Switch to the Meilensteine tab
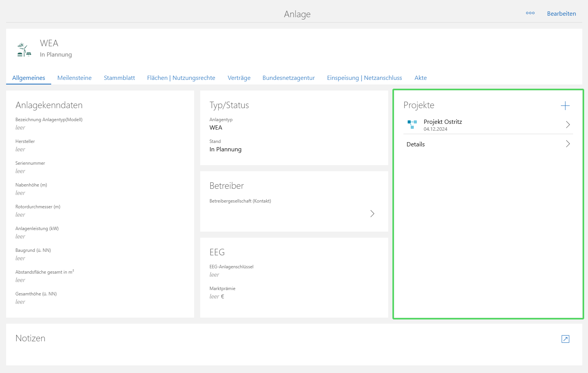 click(75, 78)
